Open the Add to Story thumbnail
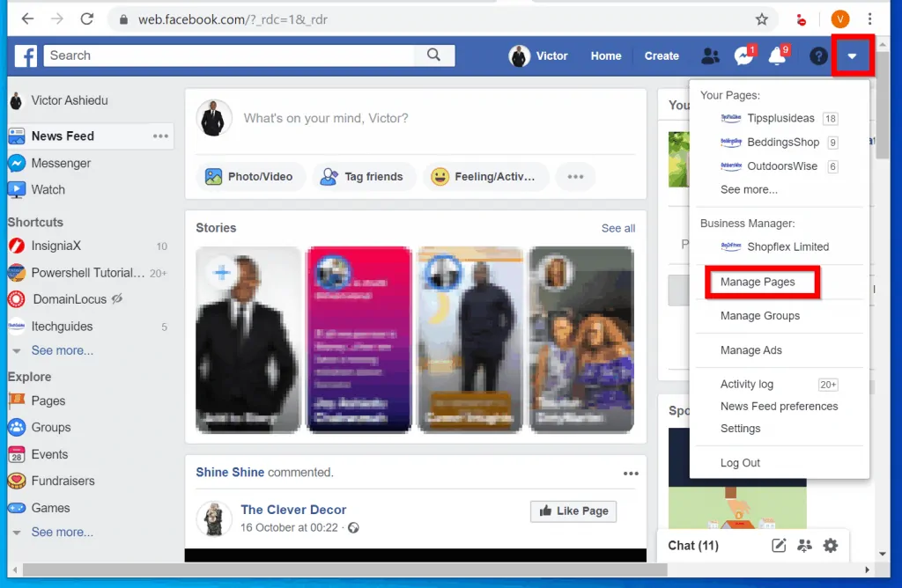 [248, 340]
